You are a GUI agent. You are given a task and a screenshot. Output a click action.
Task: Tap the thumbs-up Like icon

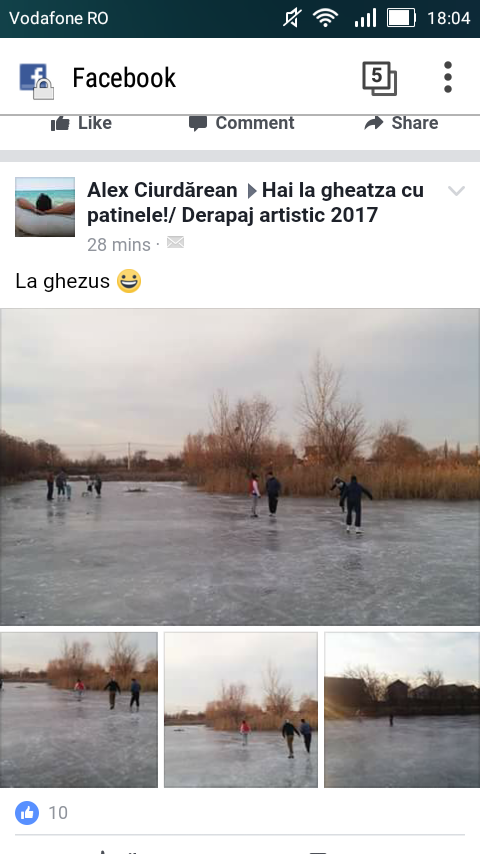[x=60, y=124]
